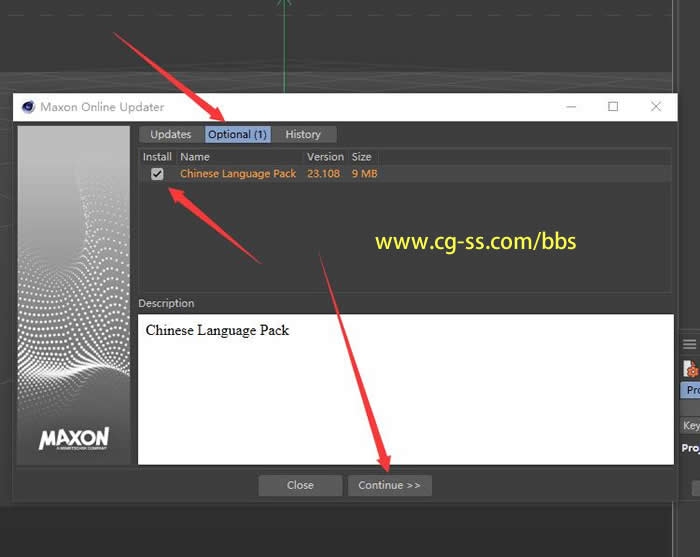Click the Install column header
Viewport: 700px width, 557px height.
pyautogui.click(x=157, y=157)
